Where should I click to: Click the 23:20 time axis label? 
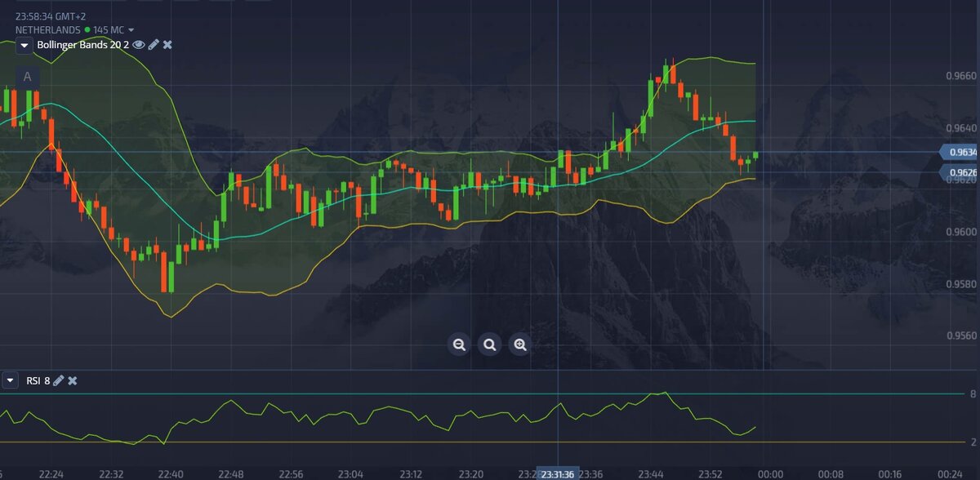471,473
